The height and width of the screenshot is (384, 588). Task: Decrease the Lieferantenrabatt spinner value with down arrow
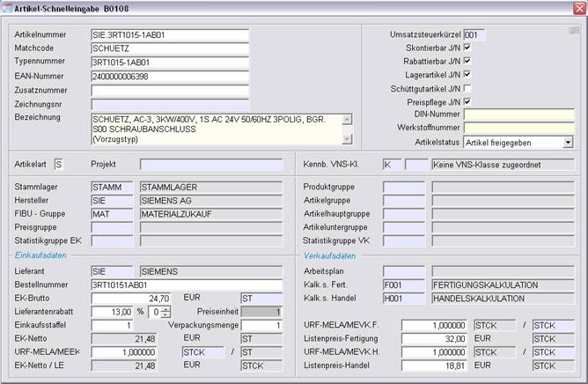[165, 314]
